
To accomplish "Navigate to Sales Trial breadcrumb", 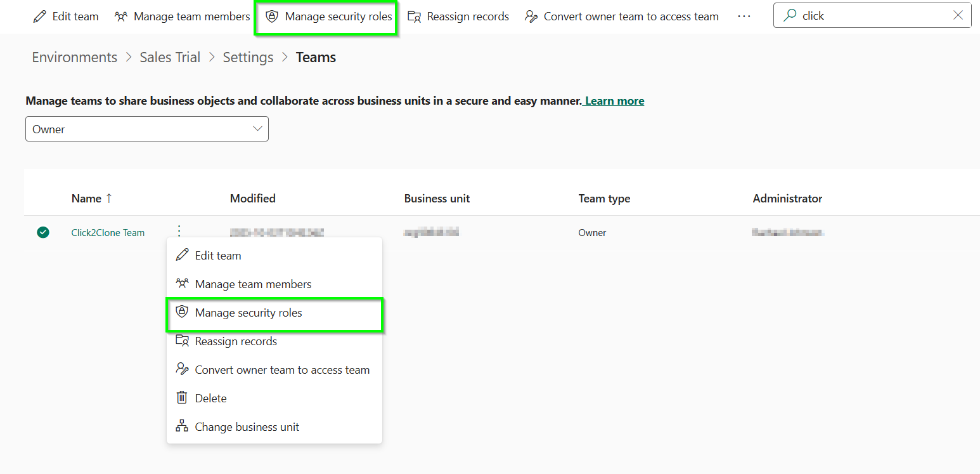I will (x=170, y=57).
